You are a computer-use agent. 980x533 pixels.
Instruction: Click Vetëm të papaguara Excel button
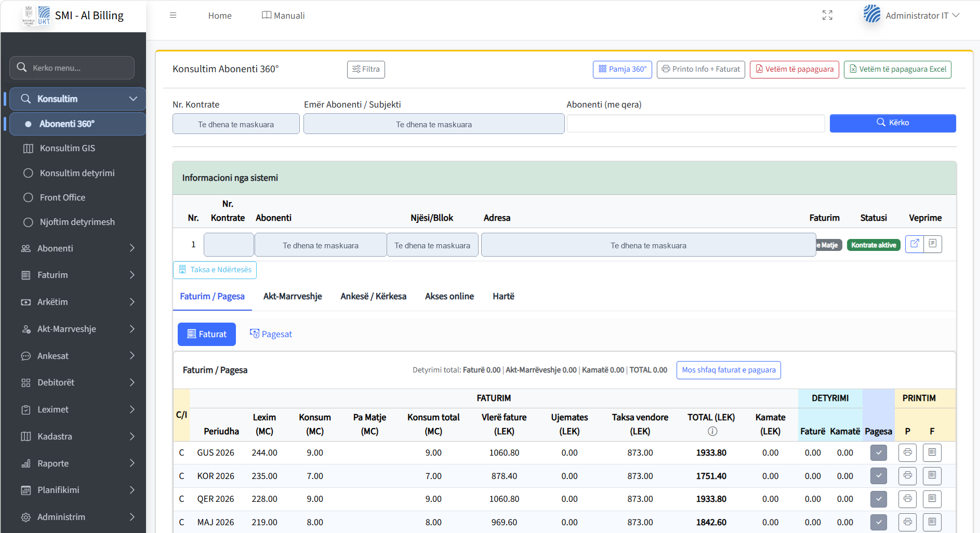tap(897, 69)
